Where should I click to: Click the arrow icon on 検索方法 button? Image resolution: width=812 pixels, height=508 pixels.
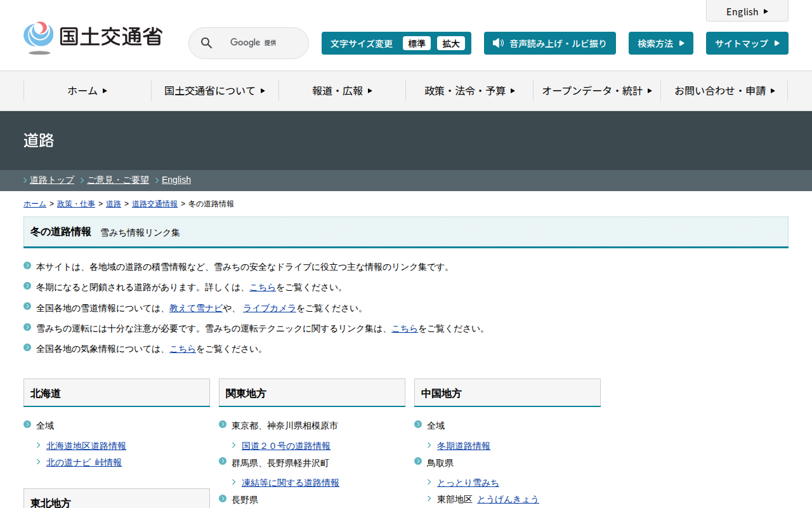pos(681,43)
